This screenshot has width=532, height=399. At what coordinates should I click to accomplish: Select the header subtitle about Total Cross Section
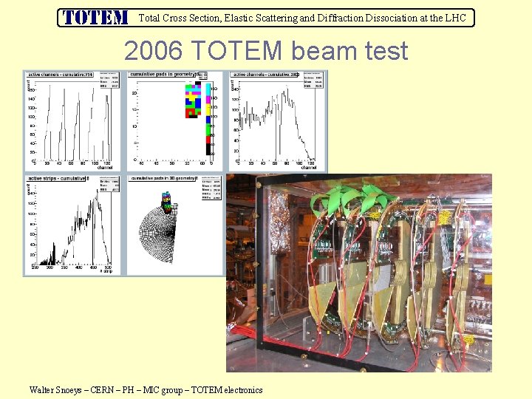(302, 18)
